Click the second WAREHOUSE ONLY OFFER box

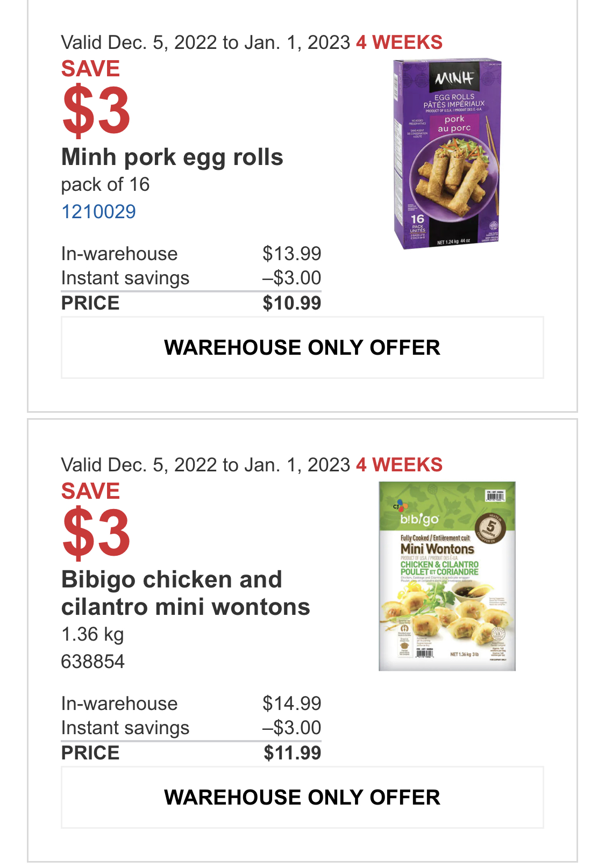302,798
